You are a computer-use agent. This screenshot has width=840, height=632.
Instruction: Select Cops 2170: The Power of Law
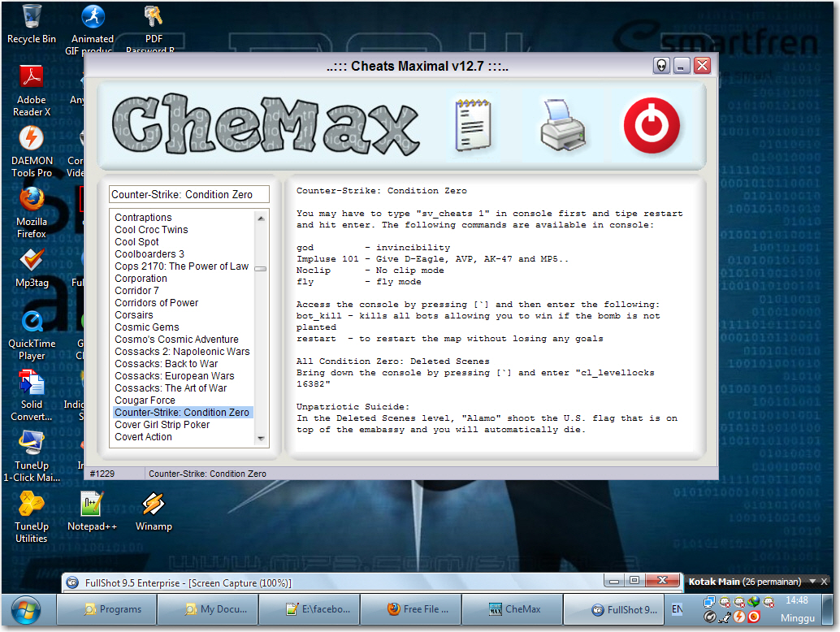click(x=182, y=266)
